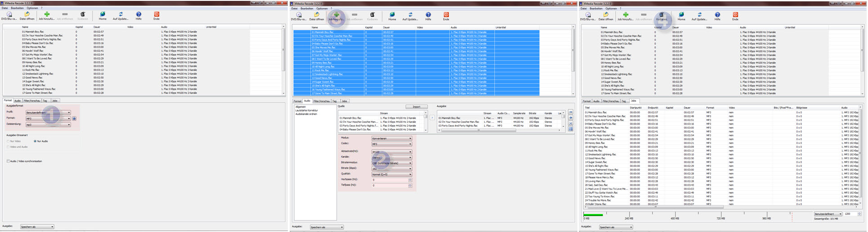The image size is (868, 232).
Task: Select the Video und Audio radio option
Action: (8, 147)
